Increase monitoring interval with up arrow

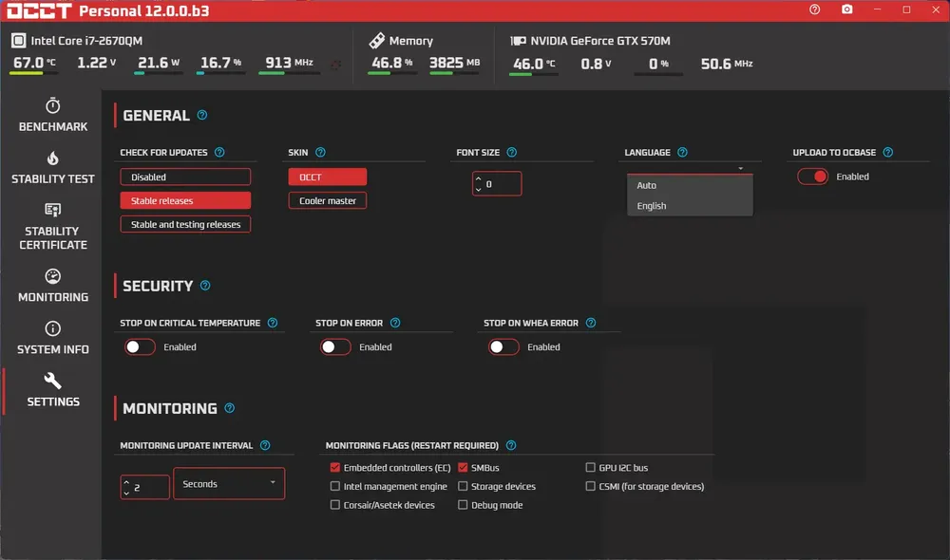coord(126,482)
